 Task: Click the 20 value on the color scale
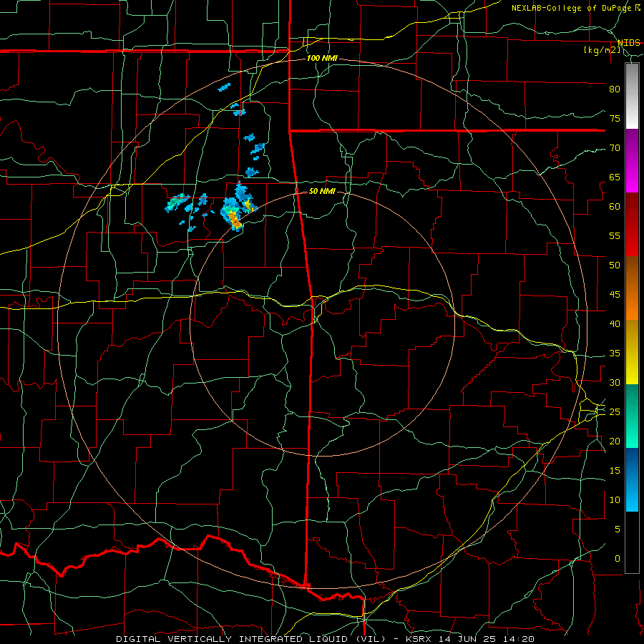pos(615,441)
